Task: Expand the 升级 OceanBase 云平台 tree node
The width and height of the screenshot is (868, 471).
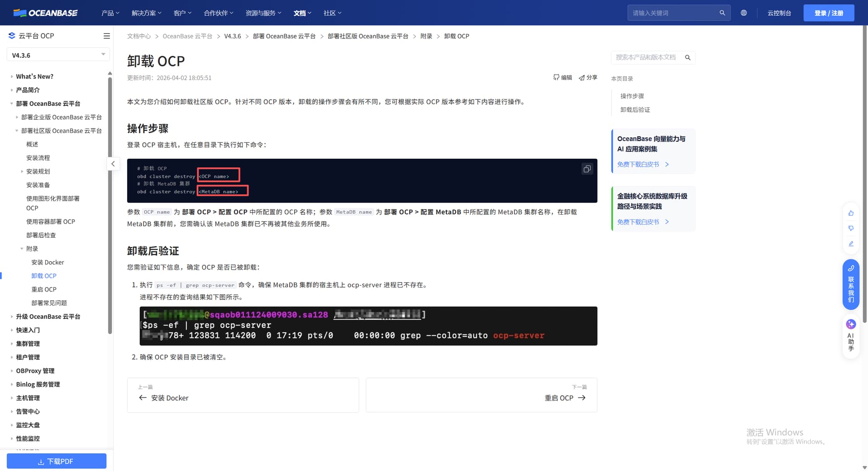Action: pos(12,316)
